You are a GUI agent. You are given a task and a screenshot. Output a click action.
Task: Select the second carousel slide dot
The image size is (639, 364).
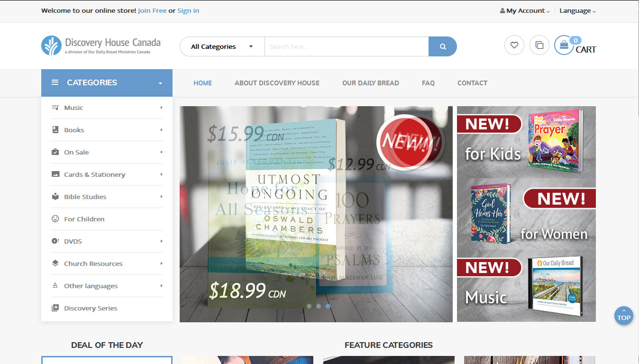click(x=319, y=306)
